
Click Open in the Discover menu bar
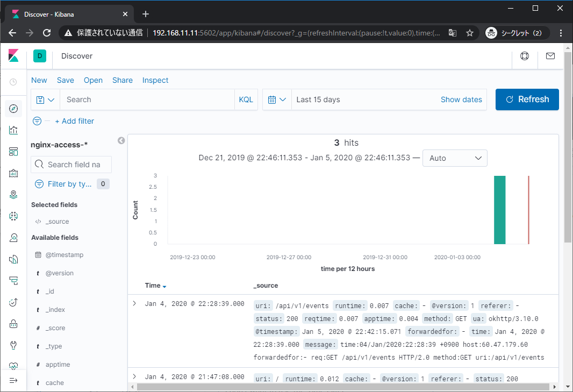coord(93,80)
